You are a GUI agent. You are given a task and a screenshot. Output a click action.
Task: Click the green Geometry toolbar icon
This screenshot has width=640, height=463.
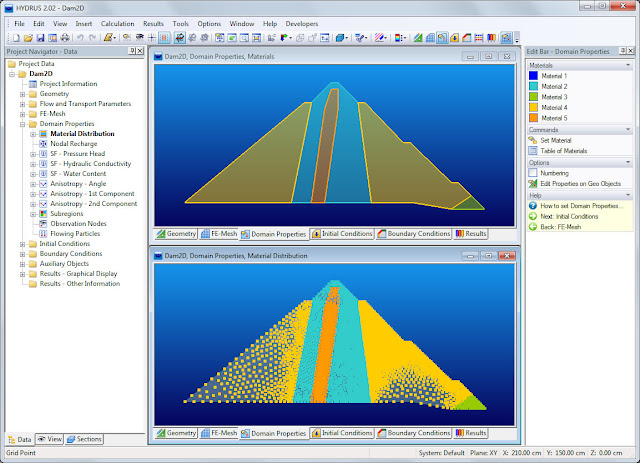[418, 38]
